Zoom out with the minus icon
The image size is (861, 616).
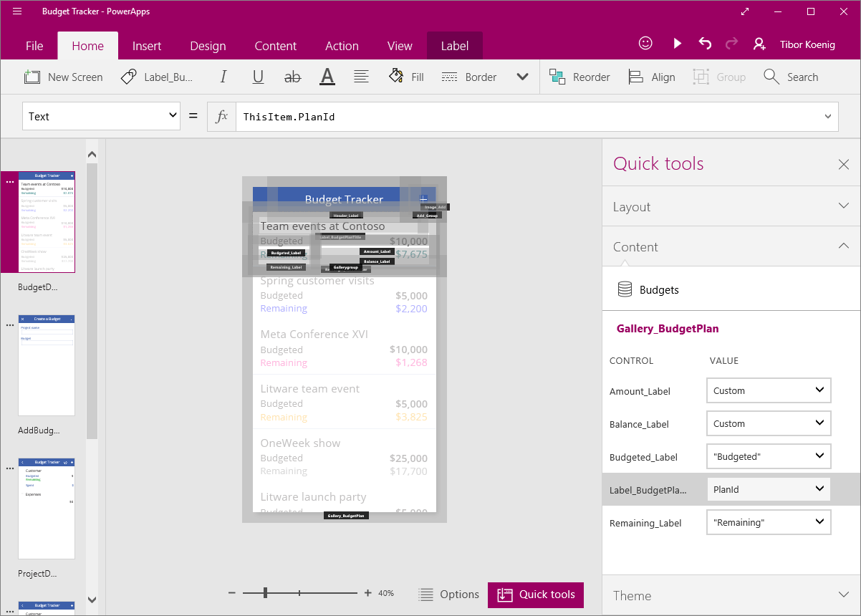point(231,593)
